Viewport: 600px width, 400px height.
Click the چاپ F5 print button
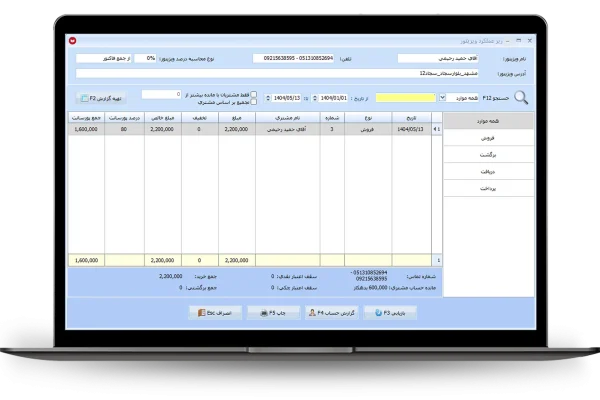273,313
